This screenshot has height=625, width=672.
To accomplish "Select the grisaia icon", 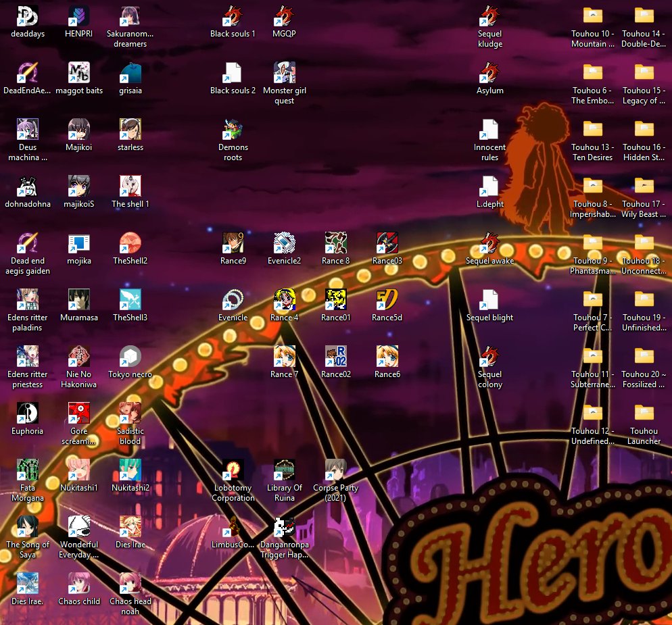I will [130, 73].
